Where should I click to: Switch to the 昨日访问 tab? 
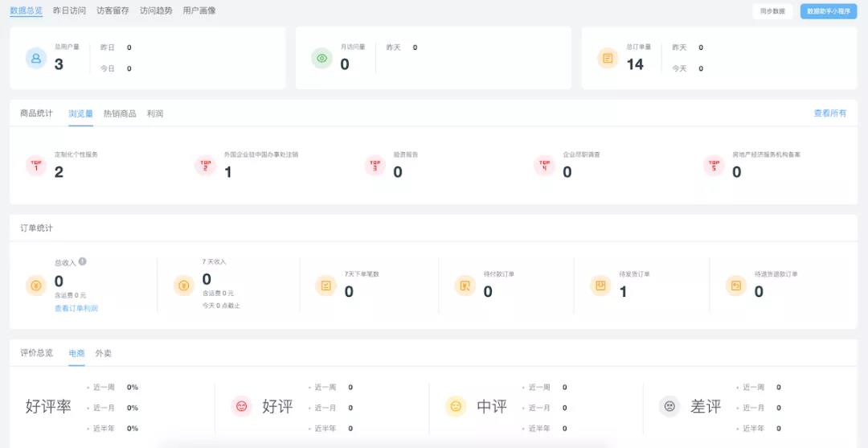pos(69,10)
